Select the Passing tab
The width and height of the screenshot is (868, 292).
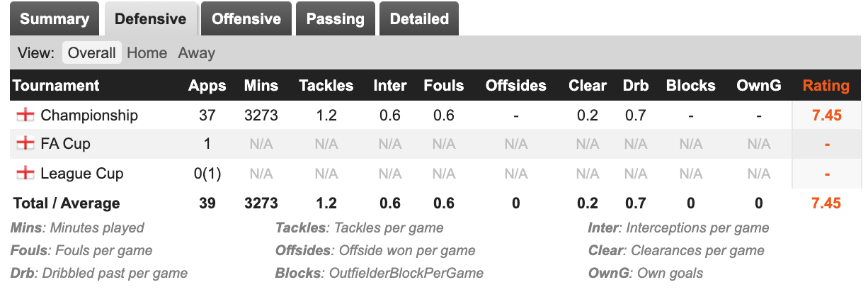(x=335, y=19)
